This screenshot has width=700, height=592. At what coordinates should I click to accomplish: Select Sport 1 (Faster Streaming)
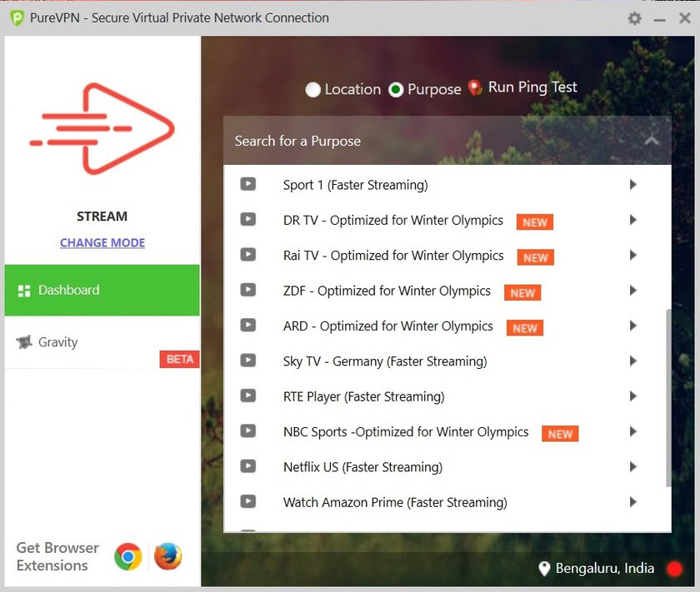(355, 185)
